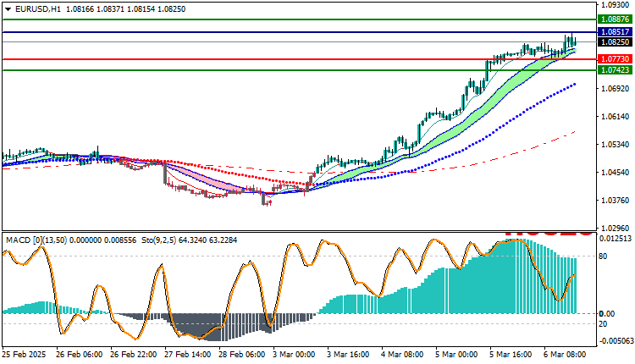Click the Sto(9,2,5) indicator label

coord(158,240)
